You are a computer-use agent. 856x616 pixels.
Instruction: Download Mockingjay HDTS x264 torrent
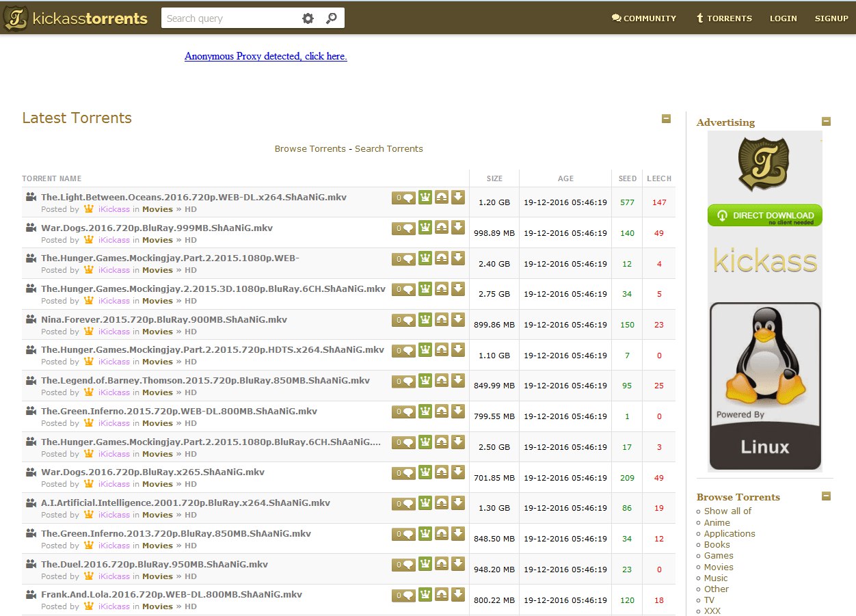pos(458,350)
